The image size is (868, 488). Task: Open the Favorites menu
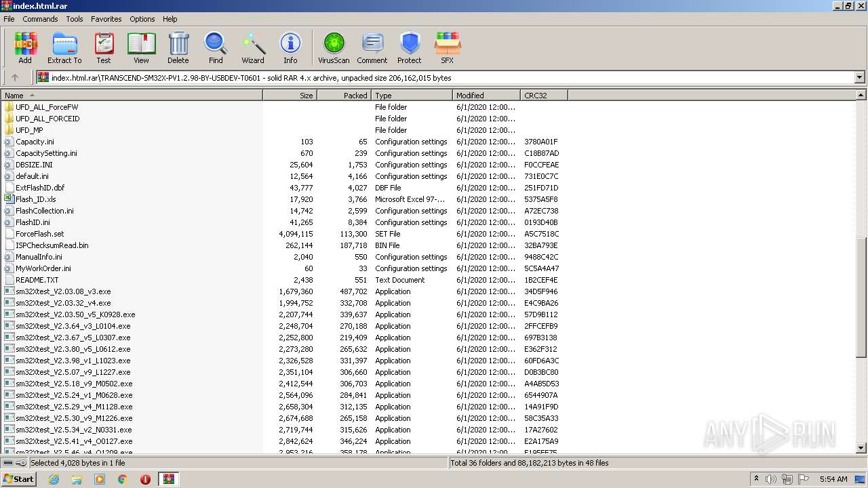point(106,19)
